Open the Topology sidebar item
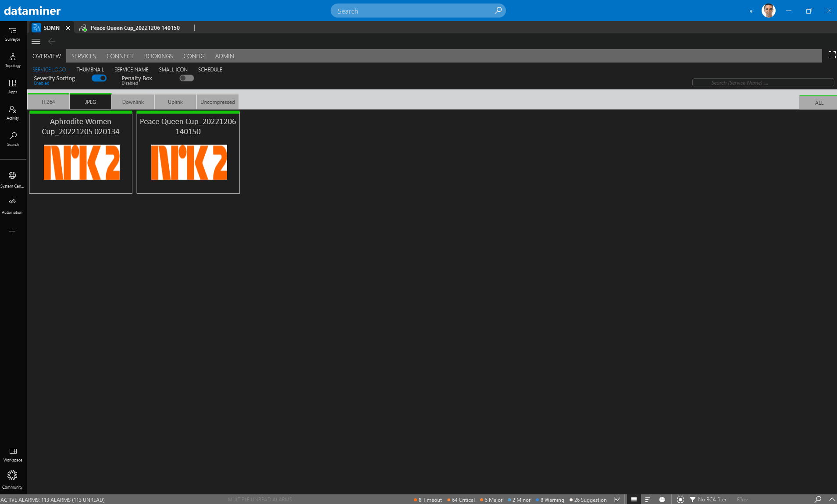837x504 pixels. point(13,60)
